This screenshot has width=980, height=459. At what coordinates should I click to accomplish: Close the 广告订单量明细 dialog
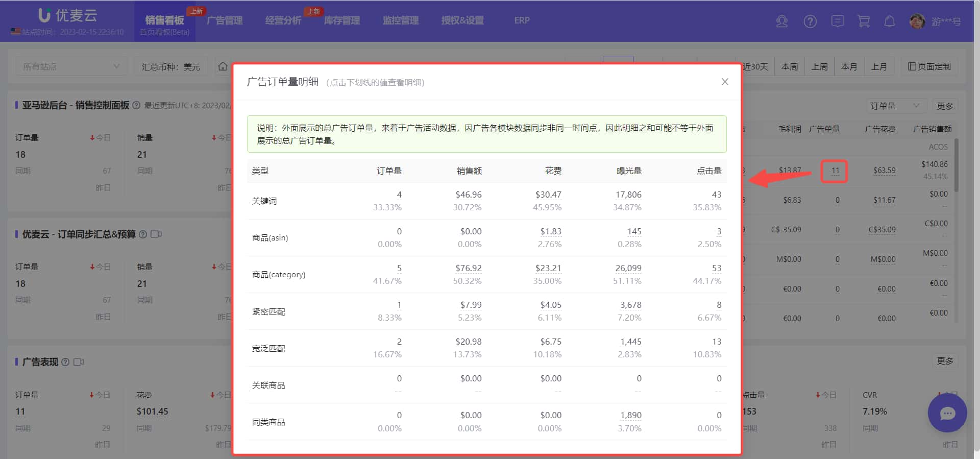tap(724, 82)
